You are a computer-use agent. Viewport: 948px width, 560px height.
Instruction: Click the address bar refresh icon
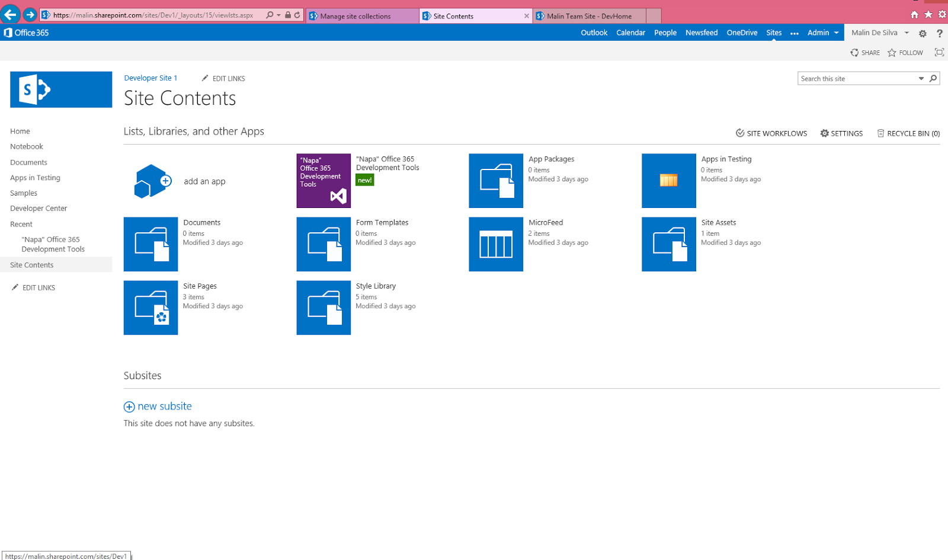coord(297,15)
